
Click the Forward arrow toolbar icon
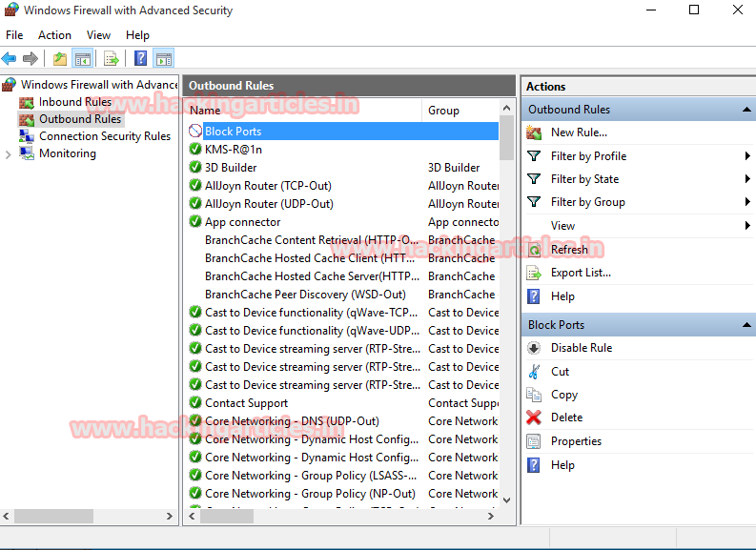coord(30,59)
